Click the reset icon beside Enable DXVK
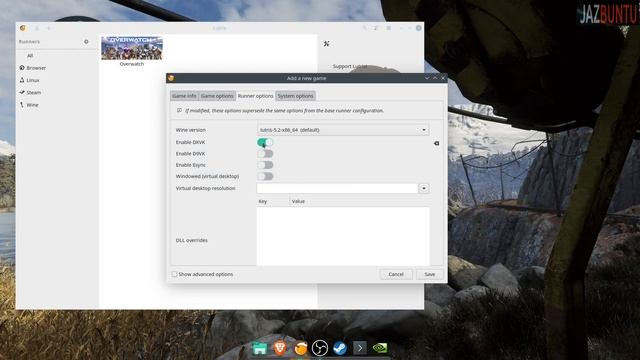 coord(436,143)
